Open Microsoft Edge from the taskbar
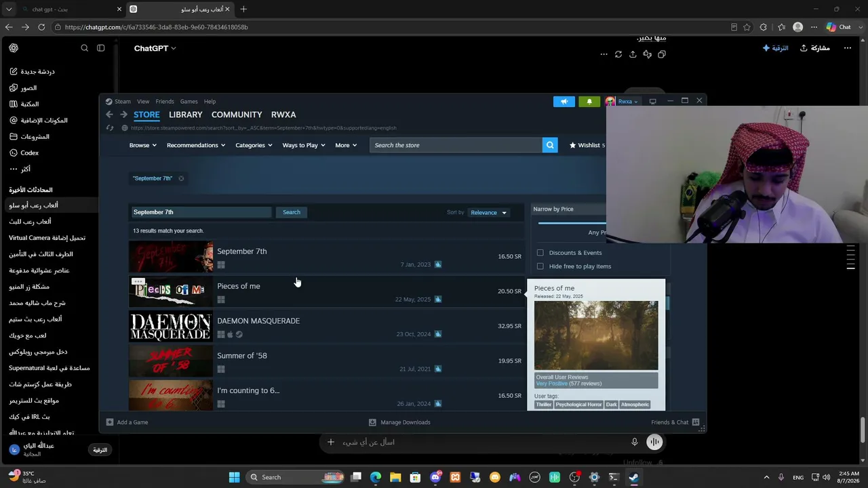 [376, 477]
